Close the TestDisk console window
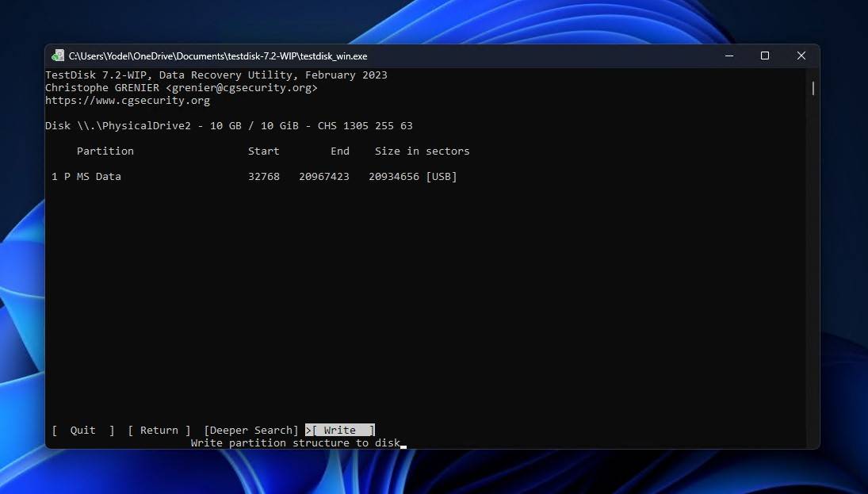Screen dimensions: 868x494 [x=801, y=56]
